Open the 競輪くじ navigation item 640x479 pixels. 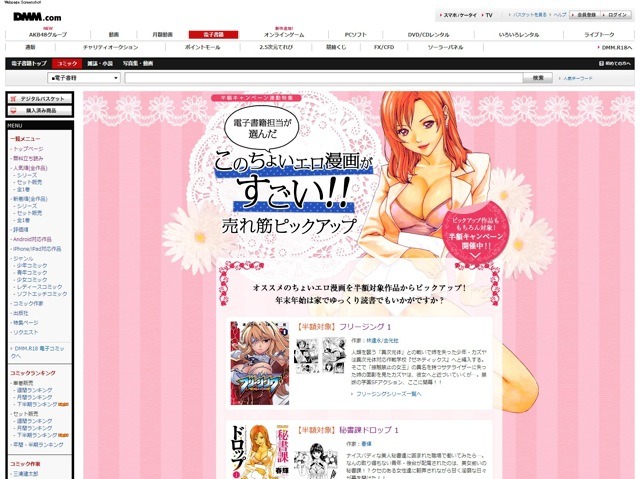pos(336,47)
